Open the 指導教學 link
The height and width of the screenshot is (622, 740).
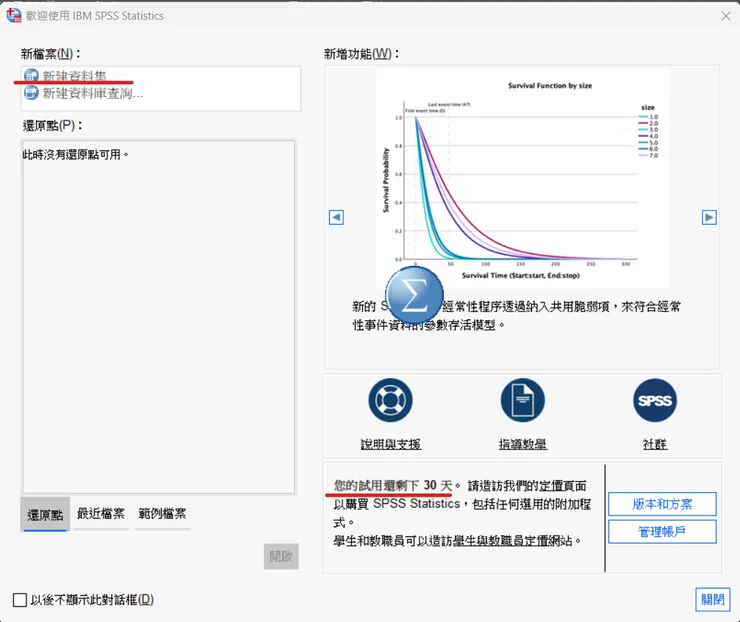(523, 444)
